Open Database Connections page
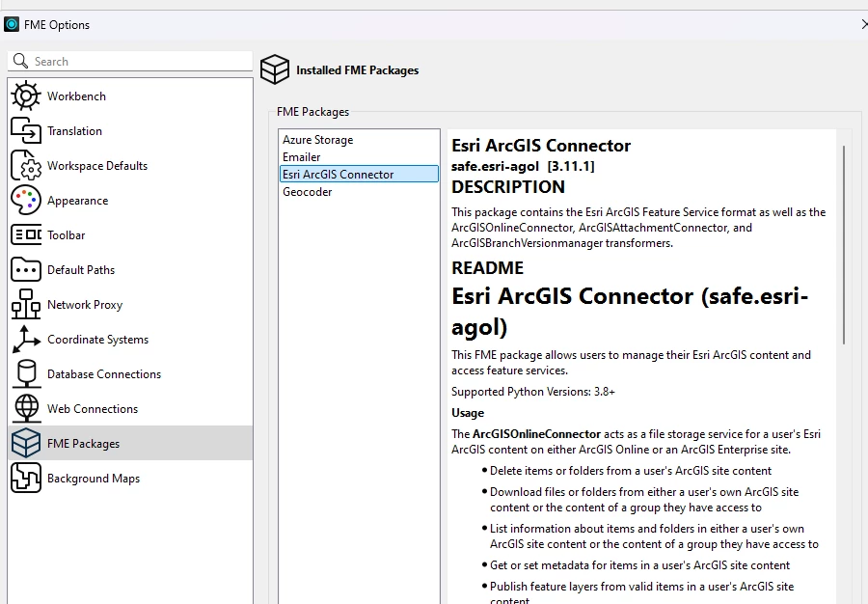868x604 pixels. tap(130, 373)
